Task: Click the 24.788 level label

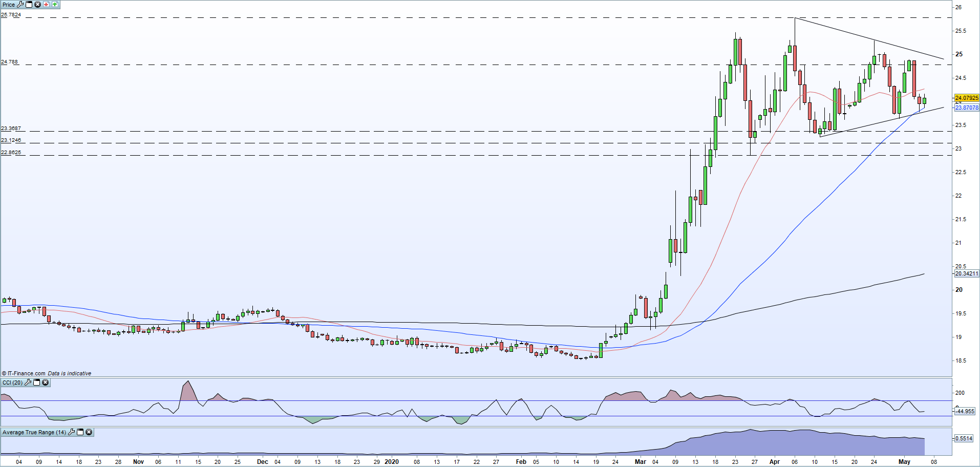Action: (x=10, y=62)
